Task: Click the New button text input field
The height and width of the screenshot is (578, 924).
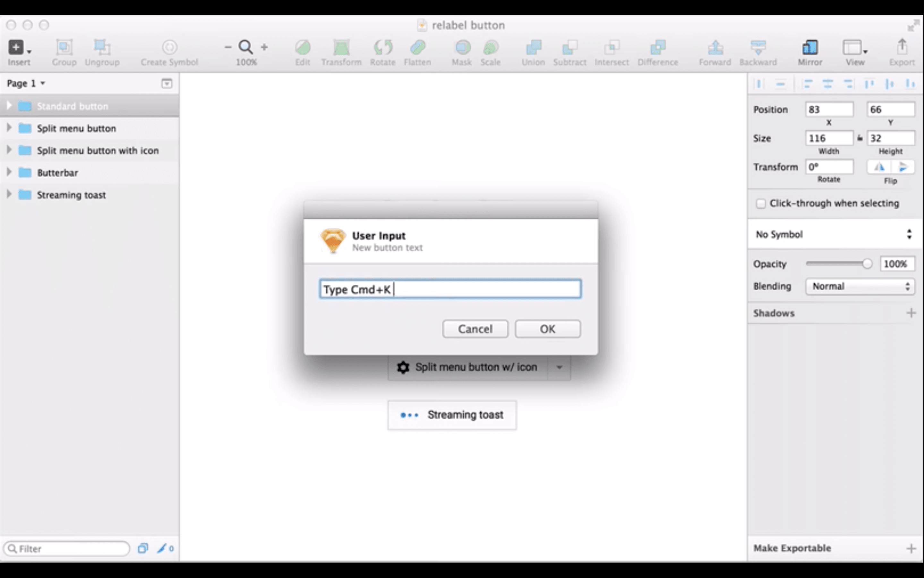Action: pyautogui.click(x=450, y=289)
